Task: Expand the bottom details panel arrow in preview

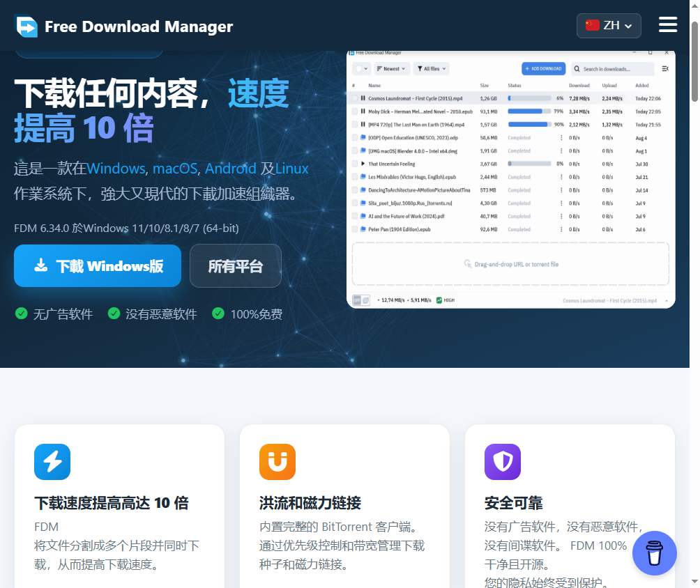Action: [x=667, y=301]
